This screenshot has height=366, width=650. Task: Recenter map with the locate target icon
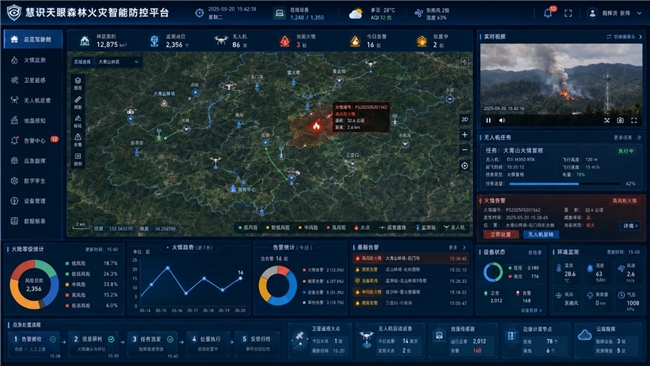point(465,166)
